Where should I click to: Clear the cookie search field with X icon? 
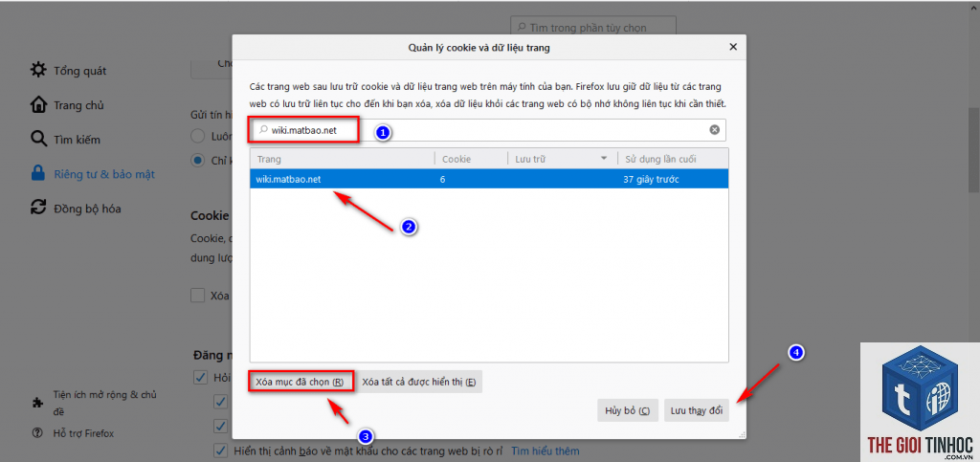(x=714, y=130)
